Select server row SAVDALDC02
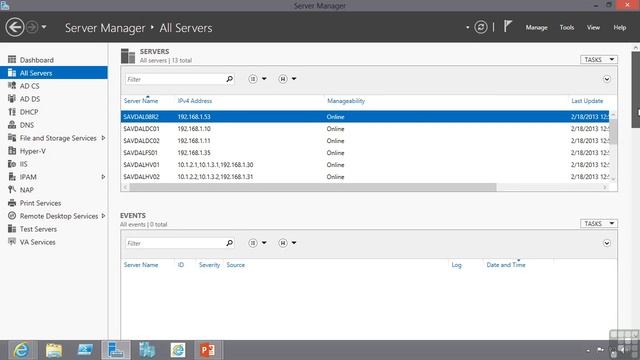 [x=365, y=141]
